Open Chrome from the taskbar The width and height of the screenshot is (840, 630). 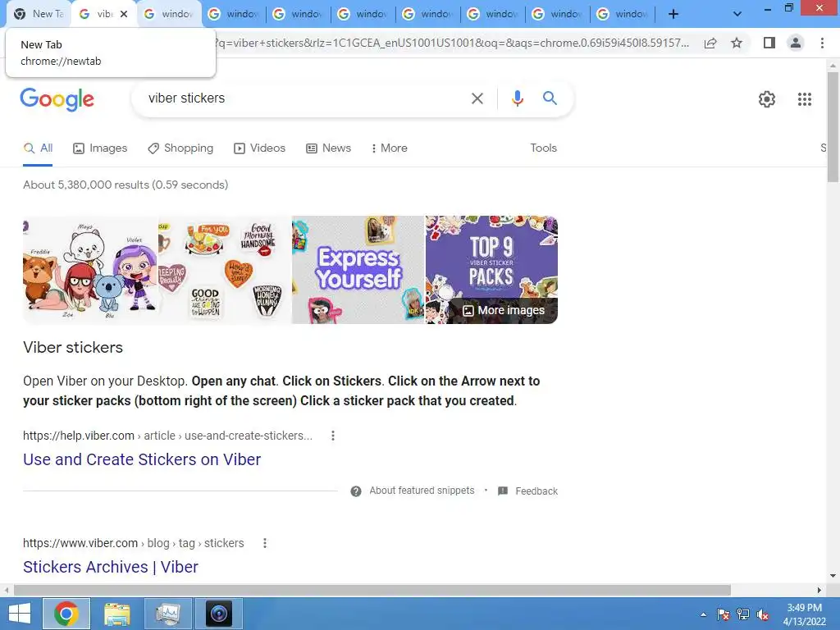pos(66,614)
